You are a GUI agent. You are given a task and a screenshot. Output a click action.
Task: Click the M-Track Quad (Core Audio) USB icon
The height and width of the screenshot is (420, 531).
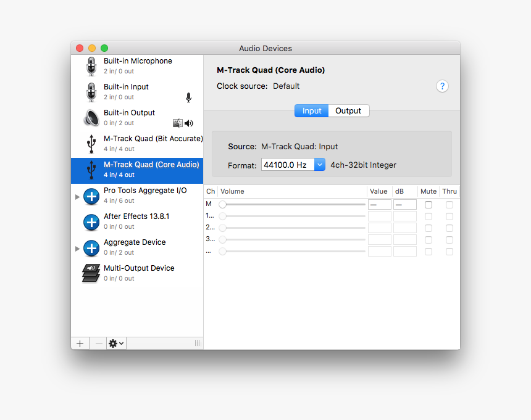pyautogui.click(x=91, y=170)
